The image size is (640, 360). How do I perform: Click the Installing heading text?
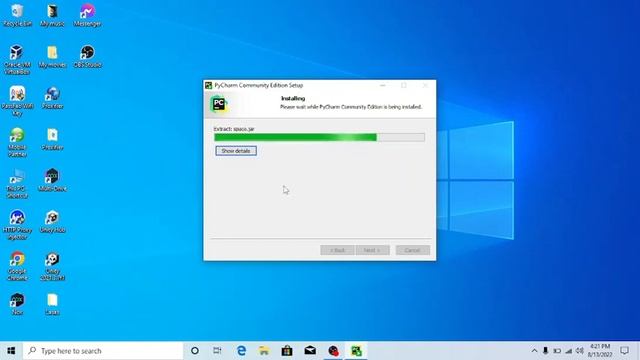click(293, 98)
